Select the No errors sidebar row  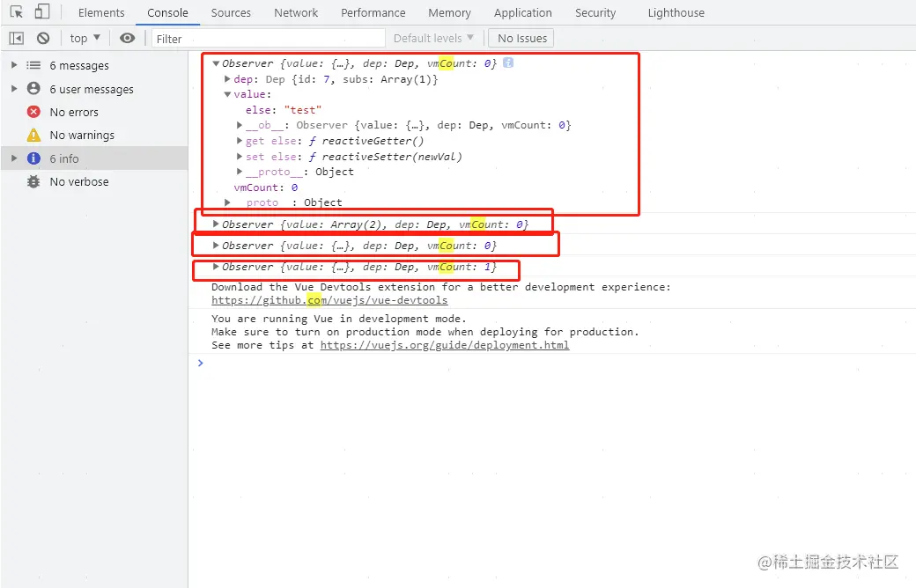pyautogui.click(x=94, y=112)
